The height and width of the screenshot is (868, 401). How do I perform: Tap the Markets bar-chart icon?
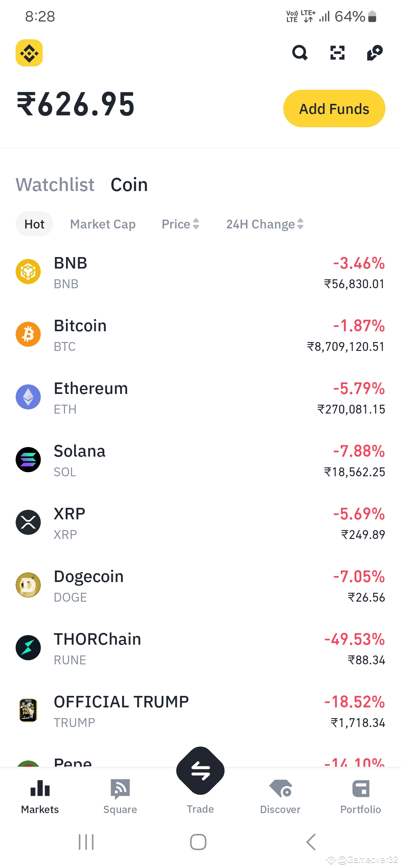pos(40,788)
